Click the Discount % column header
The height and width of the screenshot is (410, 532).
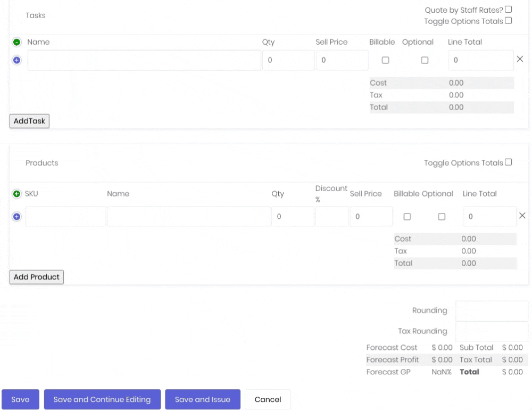331,194
